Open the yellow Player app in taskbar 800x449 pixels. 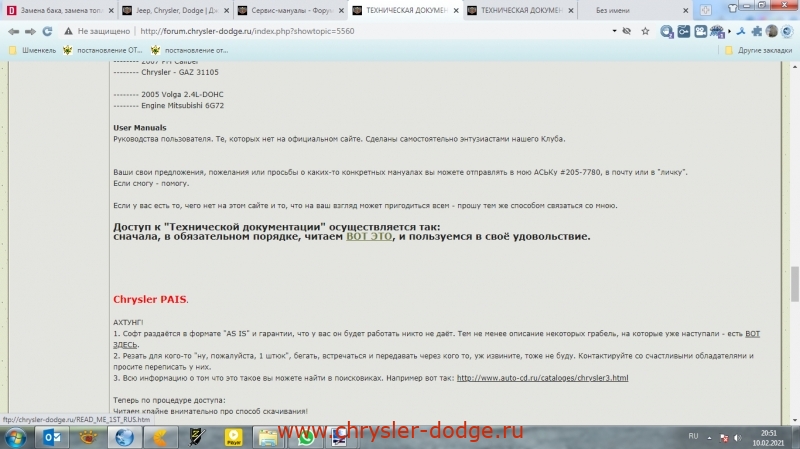tap(233, 438)
